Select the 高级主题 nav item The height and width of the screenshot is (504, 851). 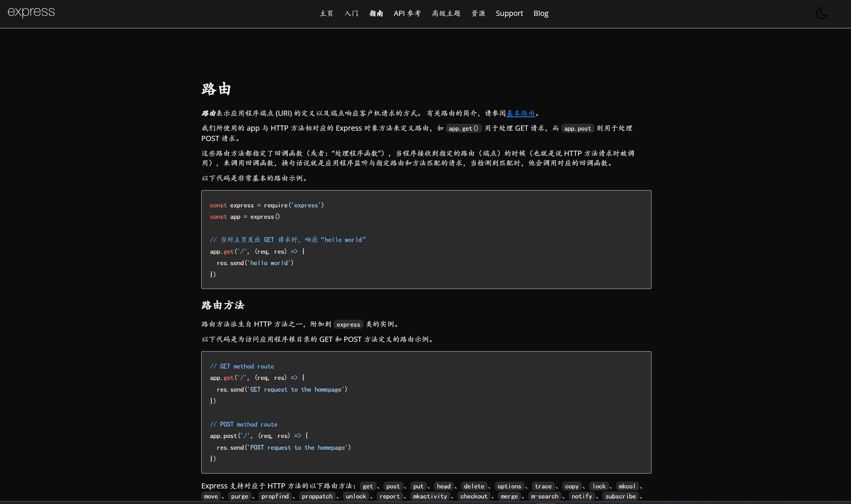pos(446,13)
